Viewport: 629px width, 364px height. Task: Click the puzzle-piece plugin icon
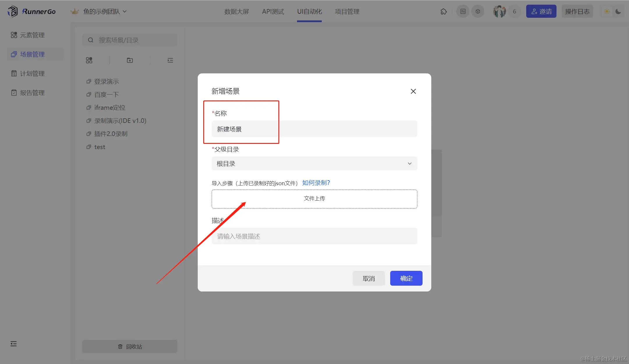click(x=444, y=12)
